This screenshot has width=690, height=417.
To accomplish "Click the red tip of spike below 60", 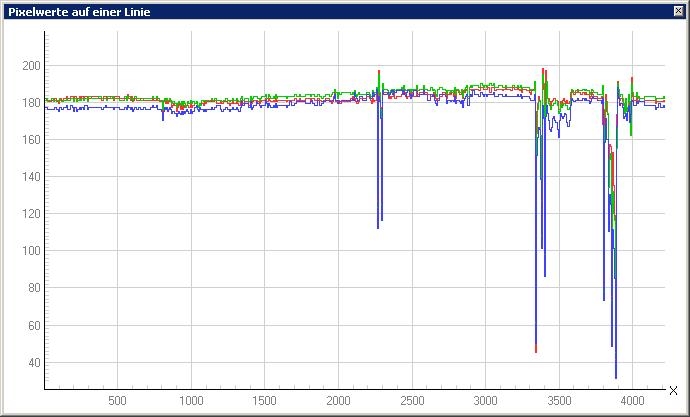I will click(536, 350).
